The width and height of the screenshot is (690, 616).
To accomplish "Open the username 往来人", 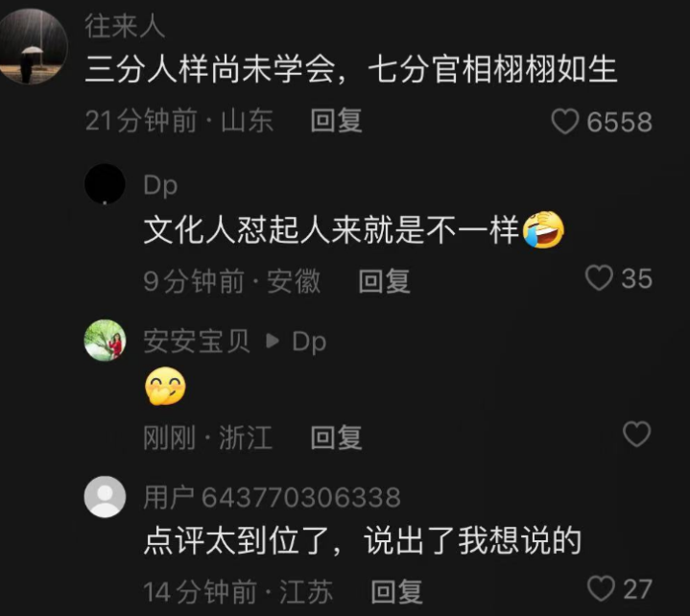I will point(125,27).
